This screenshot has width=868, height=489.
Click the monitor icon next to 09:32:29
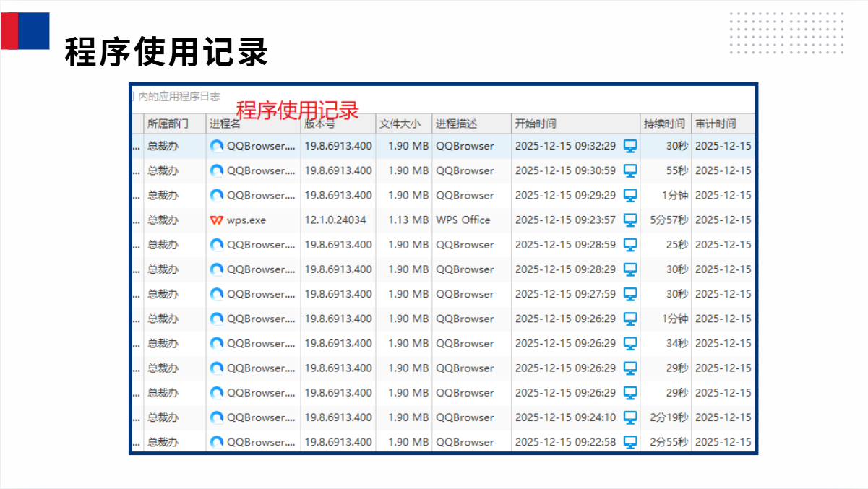630,146
